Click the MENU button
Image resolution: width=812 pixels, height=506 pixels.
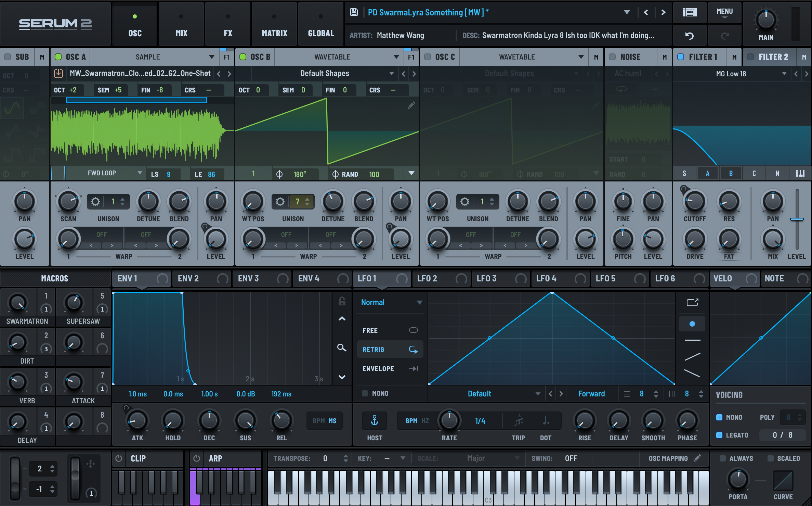(724, 13)
